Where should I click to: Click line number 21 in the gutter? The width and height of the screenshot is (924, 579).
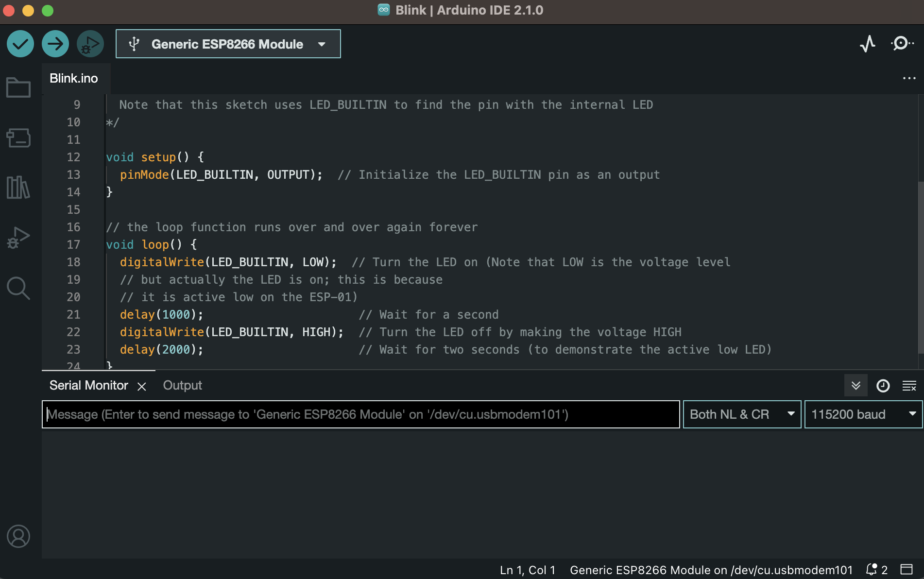pyautogui.click(x=73, y=315)
